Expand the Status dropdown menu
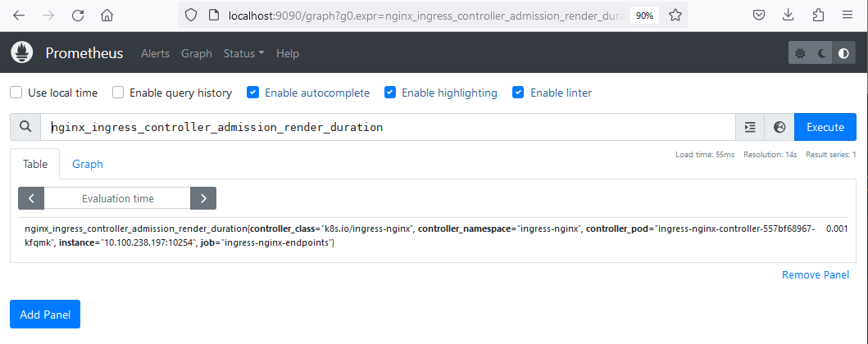Screen dimensions: 868x344 click(243, 53)
